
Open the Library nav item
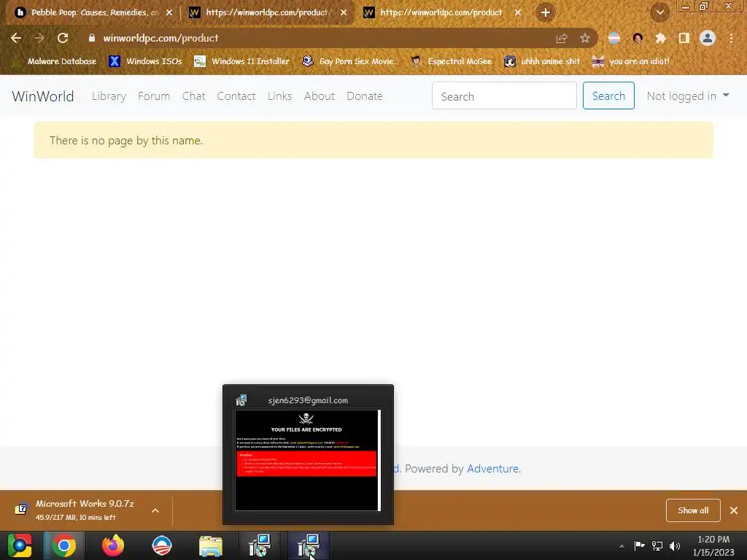(109, 96)
